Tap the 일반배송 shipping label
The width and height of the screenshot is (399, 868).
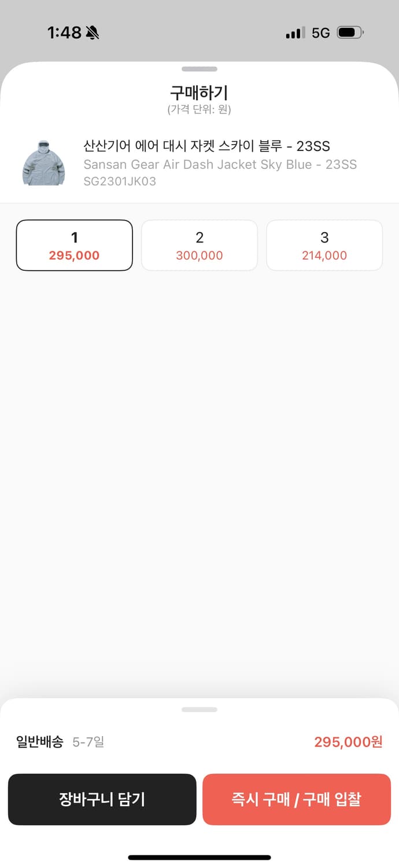[x=39, y=742]
